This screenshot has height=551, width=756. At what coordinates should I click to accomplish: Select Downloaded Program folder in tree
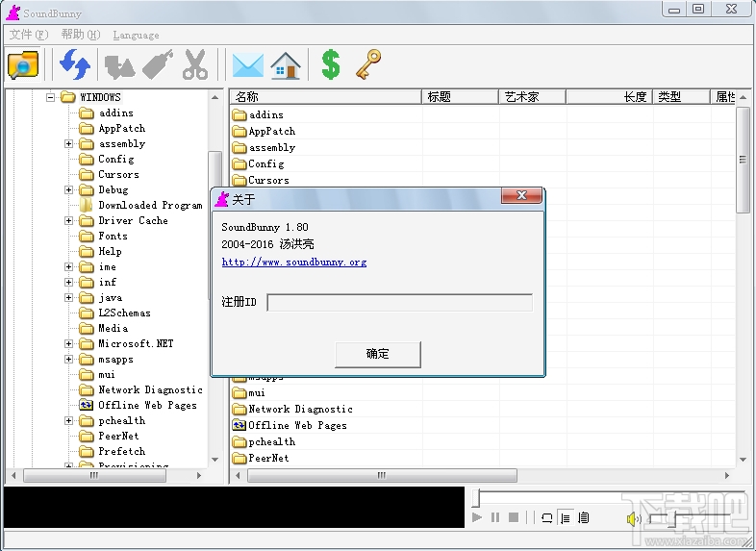(x=150, y=206)
